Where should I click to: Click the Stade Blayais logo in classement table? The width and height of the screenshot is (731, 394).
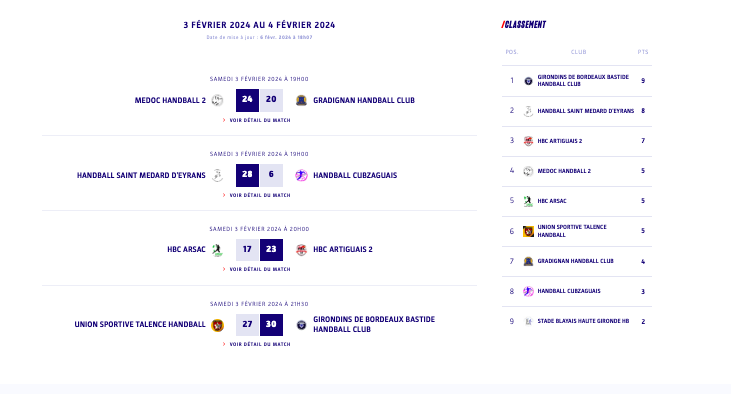coord(528,321)
